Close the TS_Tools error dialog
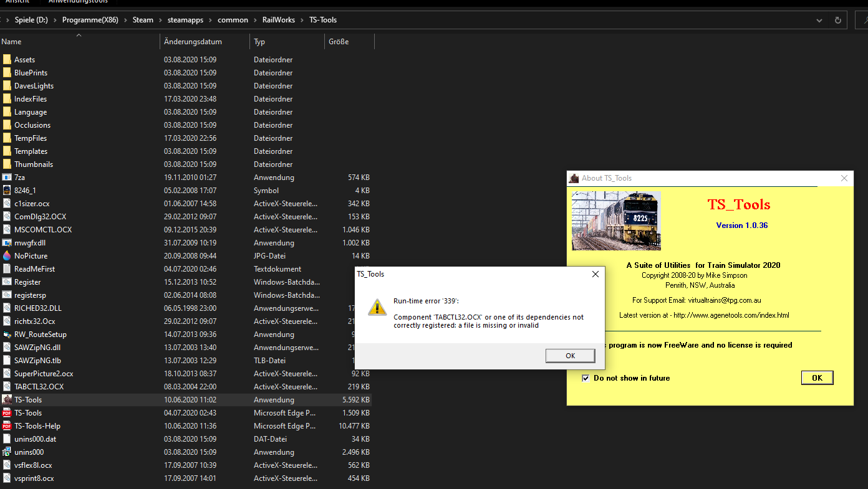Image resolution: width=868 pixels, height=489 pixels. (x=595, y=274)
